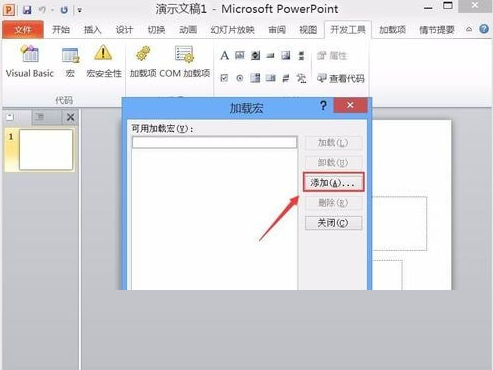
Task: Open More Controls tool icon
Action: pos(301,78)
